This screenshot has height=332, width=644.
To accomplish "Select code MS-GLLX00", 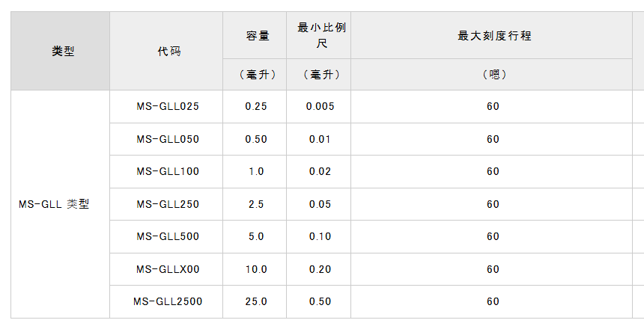I will click(168, 269).
